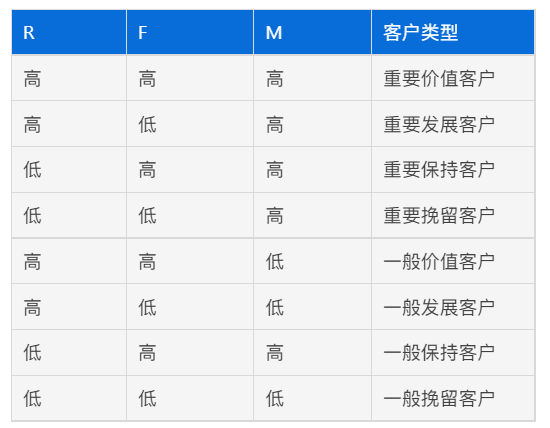Select the 重要价值客户 cell
The height and width of the screenshot is (428, 550).
pos(453,78)
